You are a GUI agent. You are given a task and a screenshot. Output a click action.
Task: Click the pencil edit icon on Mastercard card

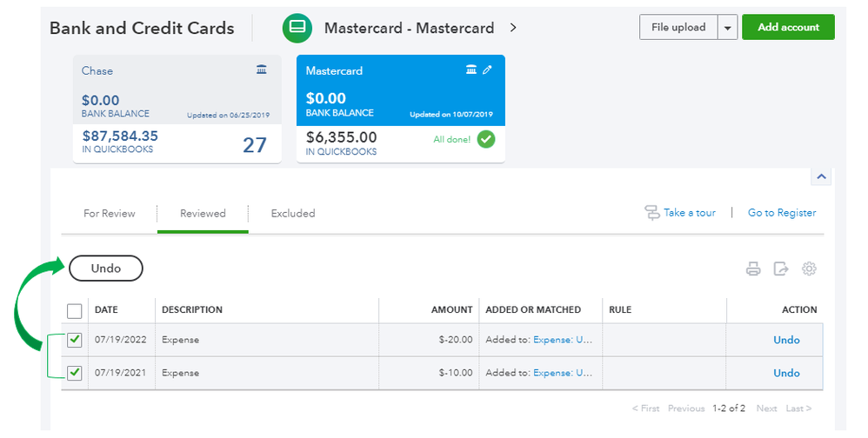click(x=487, y=70)
